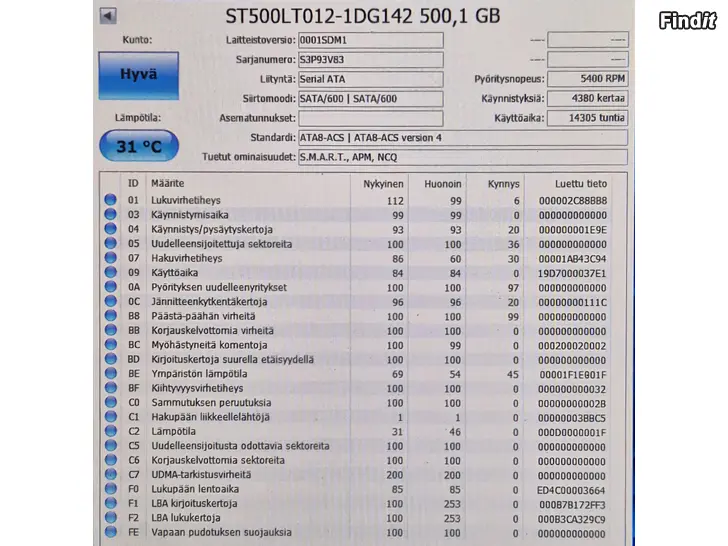The image size is (728, 546).
Task: Click status icon for row C7 UDMA-tarkistusvirheitä
Action: pyautogui.click(x=110, y=474)
